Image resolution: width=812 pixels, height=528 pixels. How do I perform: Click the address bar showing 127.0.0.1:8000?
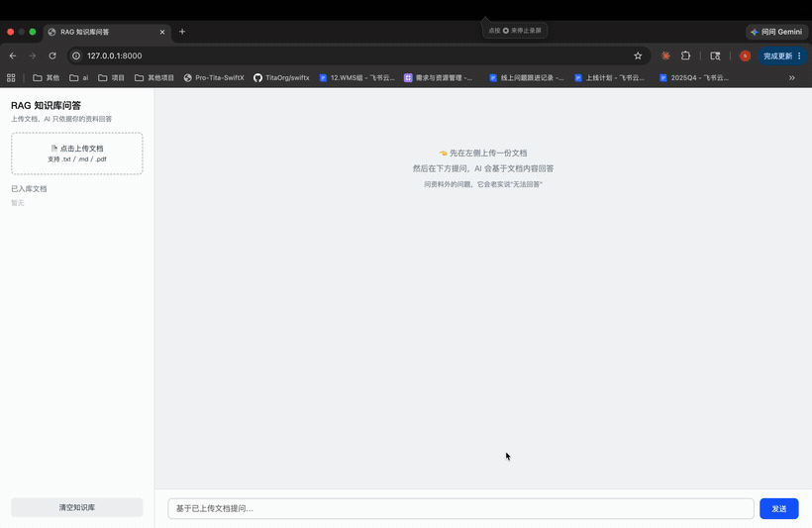pyautogui.click(x=357, y=55)
